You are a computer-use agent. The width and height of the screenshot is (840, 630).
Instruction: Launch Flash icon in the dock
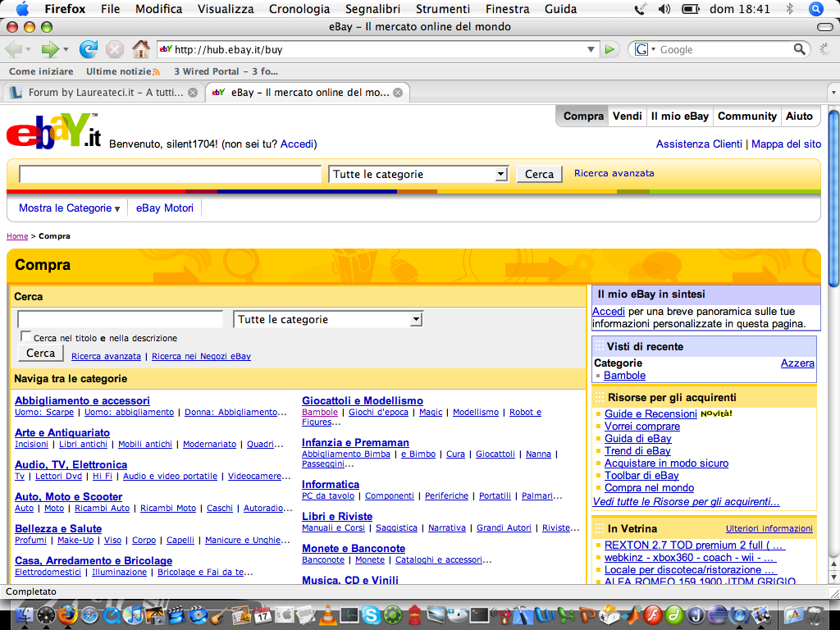pyautogui.click(x=652, y=615)
